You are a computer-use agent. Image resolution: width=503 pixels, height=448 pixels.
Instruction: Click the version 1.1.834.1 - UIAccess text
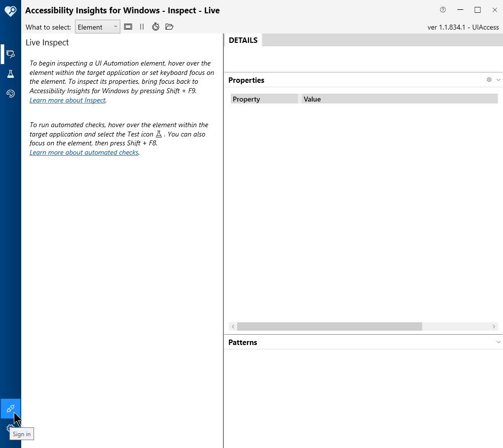[x=463, y=27]
